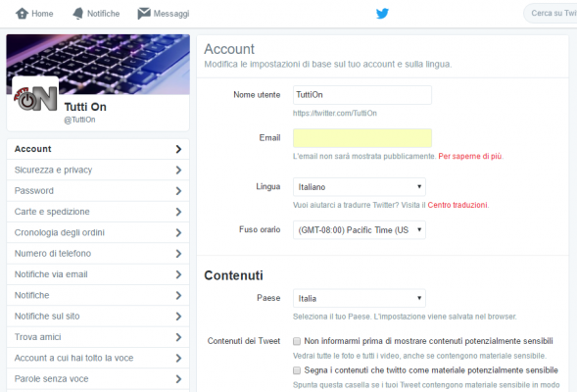Click the chevron beside Parole senza voce
577x392 pixels.
tap(178, 378)
